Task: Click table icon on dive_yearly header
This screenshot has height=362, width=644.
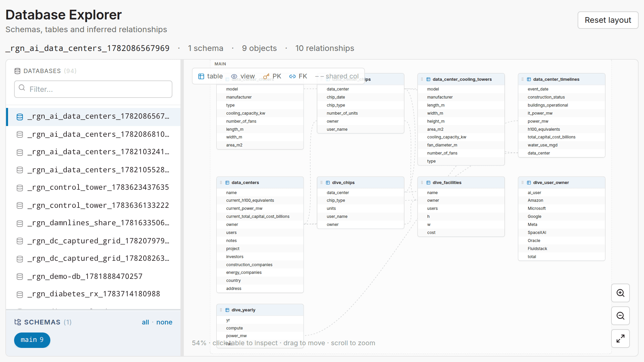Action: coord(227,310)
